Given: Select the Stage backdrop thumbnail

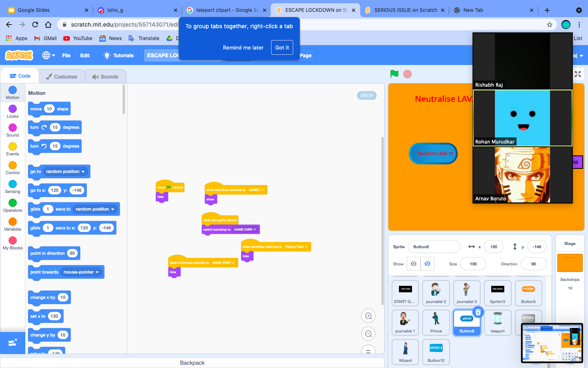Looking at the screenshot, I should 570,263.
